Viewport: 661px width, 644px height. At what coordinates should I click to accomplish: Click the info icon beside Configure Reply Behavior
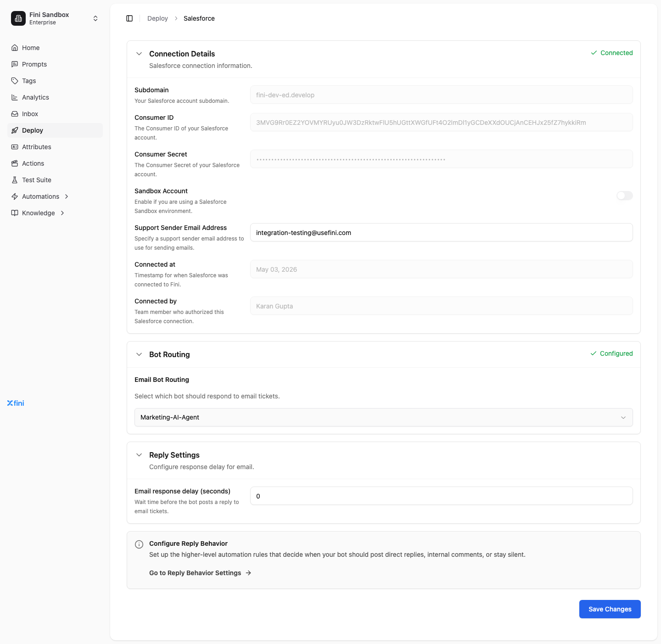(139, 544)
